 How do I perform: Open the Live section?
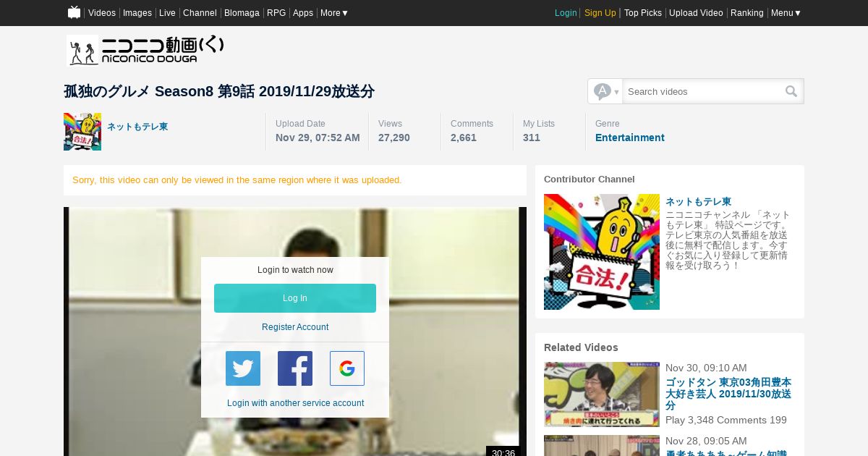167,13
